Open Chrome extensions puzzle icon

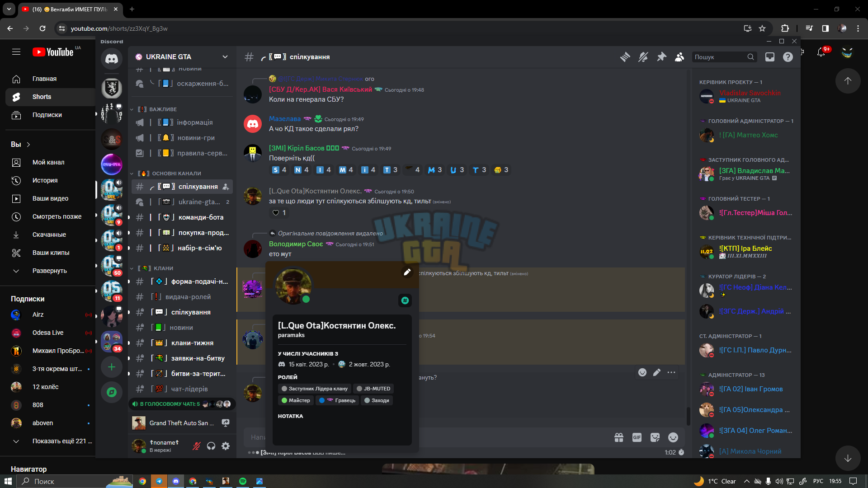(x=785, y=28)
